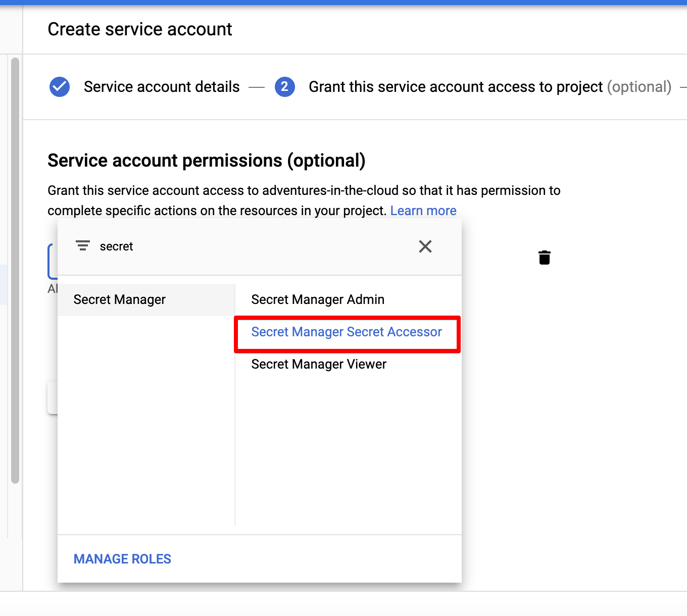The image size is (687, 616).
Task: Clear the role filter with X
Action: coord(425,246)
